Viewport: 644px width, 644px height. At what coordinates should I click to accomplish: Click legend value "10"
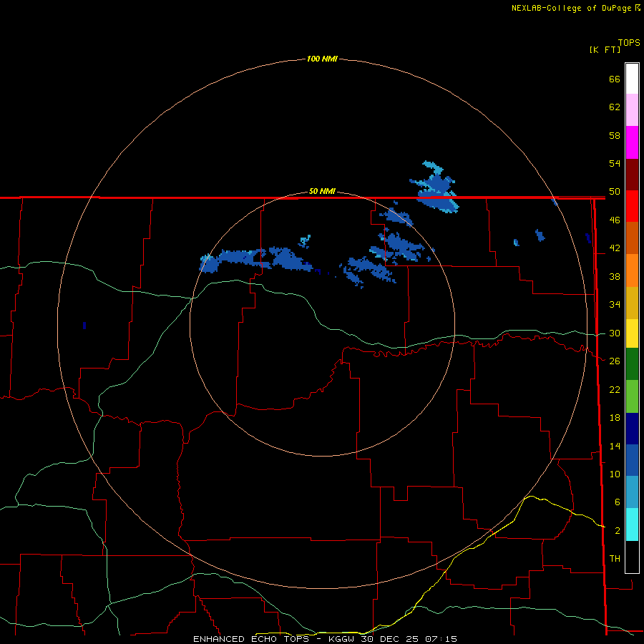coord(615,474)
